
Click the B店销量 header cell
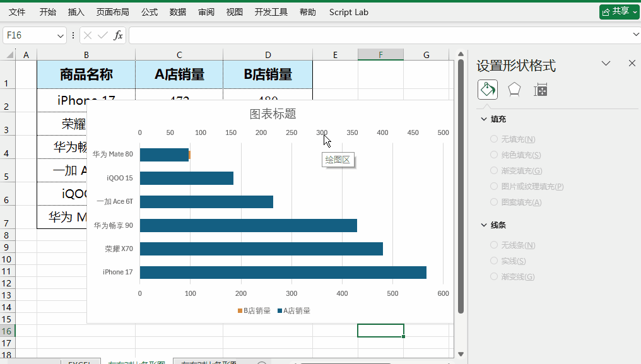click(268, 74)
